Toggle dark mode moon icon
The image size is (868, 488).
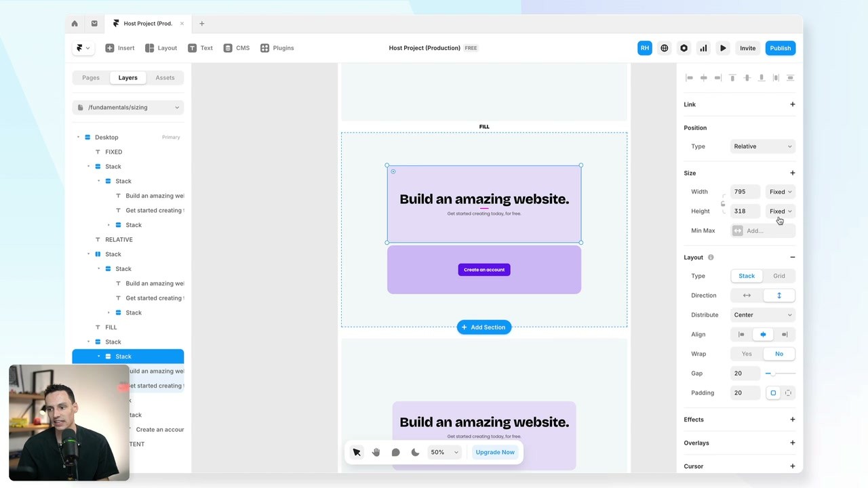415,452
